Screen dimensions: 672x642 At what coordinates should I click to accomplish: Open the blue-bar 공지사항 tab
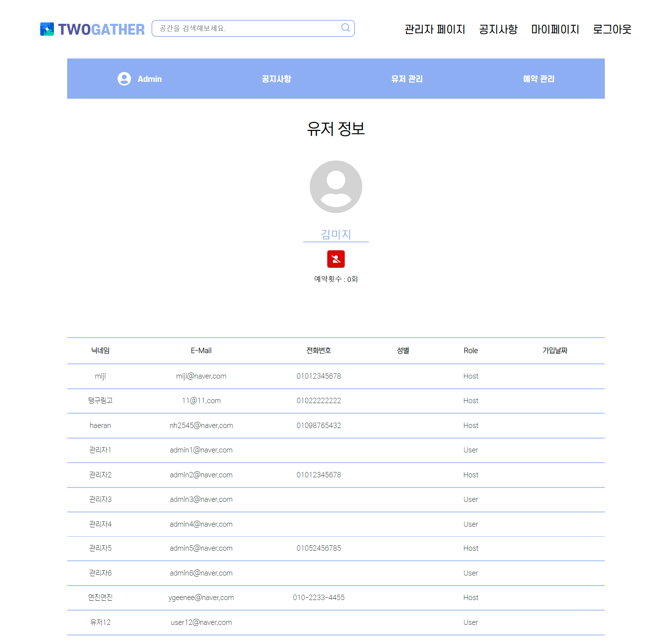[276, 79]
